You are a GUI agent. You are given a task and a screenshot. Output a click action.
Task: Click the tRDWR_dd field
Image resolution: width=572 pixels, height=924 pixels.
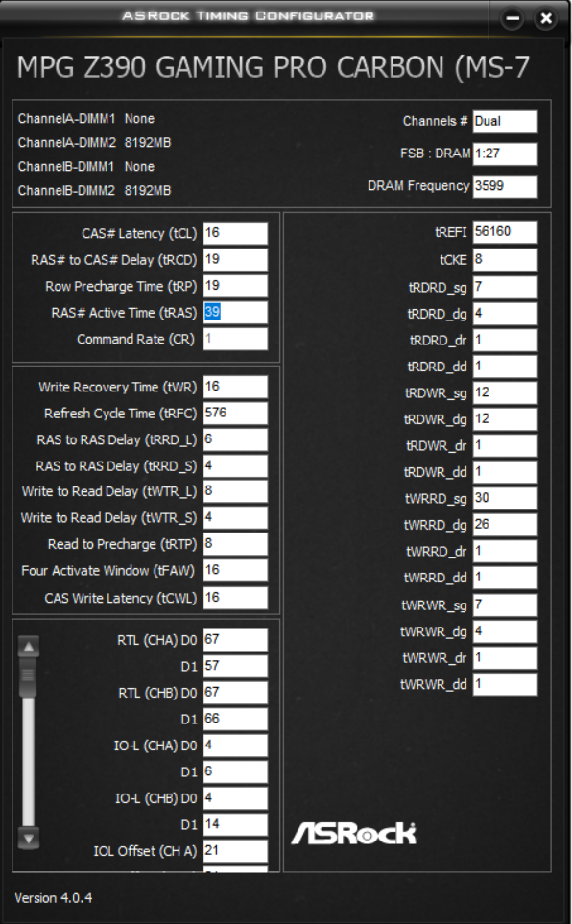coord(506,472)
